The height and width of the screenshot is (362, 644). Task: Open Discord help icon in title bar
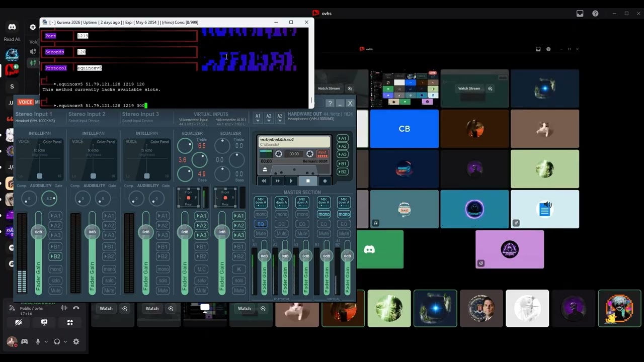[595, 14]
